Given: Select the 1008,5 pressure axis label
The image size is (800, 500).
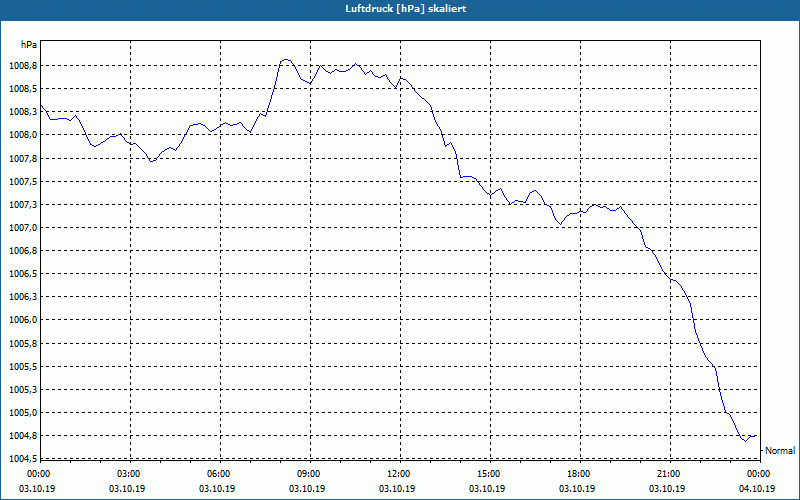Looking at the screenshot, I should 23,89.
